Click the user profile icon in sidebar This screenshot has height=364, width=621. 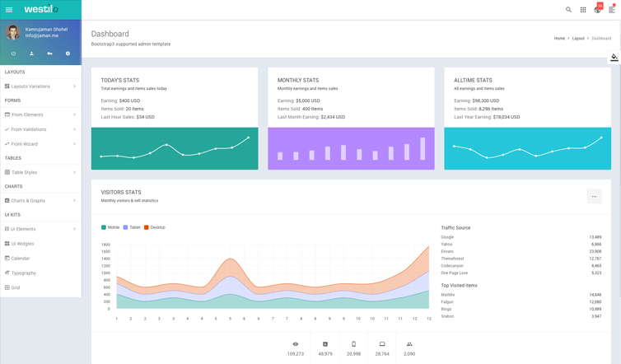[31, 54]
